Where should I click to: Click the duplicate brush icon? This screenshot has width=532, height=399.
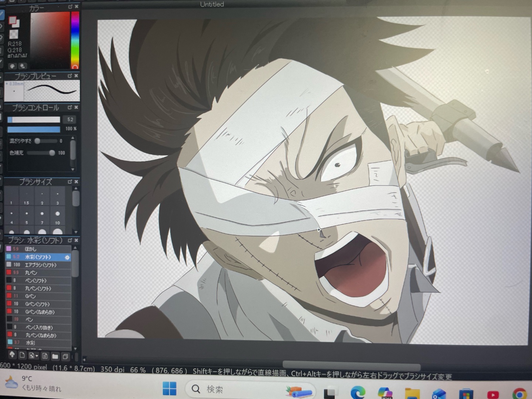[x=65, y=357]
